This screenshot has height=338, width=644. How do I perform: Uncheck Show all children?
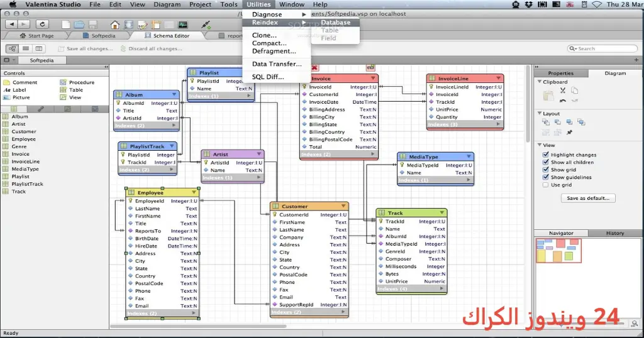545,162
